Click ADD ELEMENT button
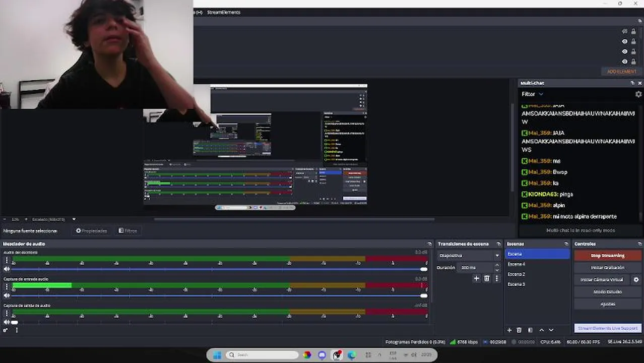Viewport: 644px width, 363px height. click(622, 72)
